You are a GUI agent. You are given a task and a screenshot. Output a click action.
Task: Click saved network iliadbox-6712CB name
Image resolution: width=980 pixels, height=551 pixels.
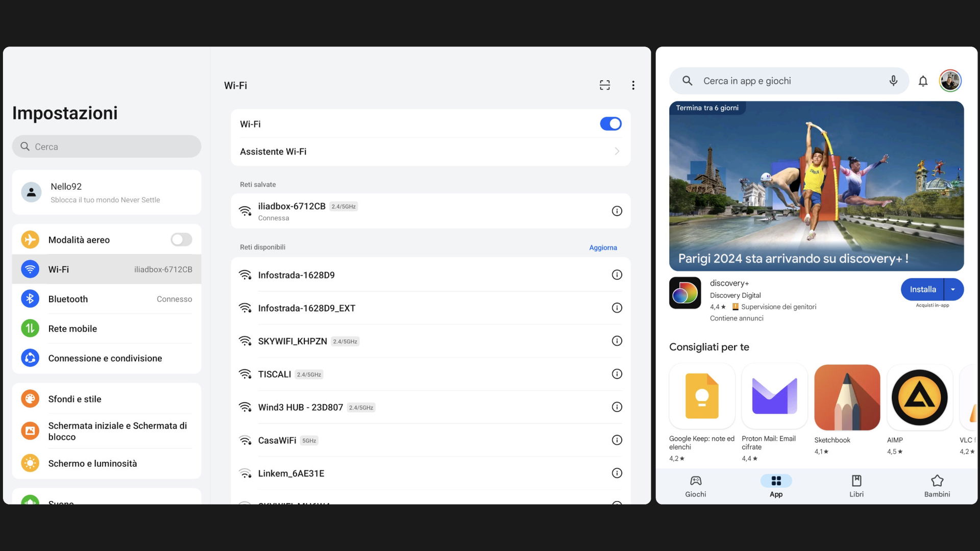291,206
